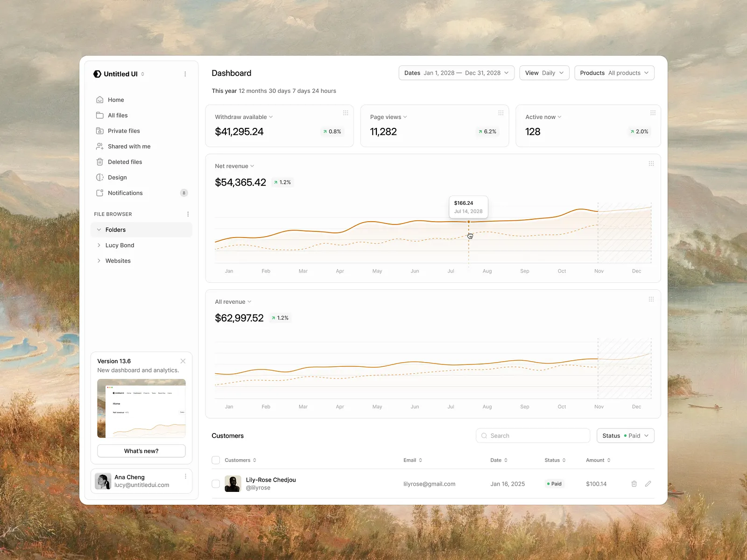
Task: Click the Paid status badge in table
Action: tap(555, 484)
